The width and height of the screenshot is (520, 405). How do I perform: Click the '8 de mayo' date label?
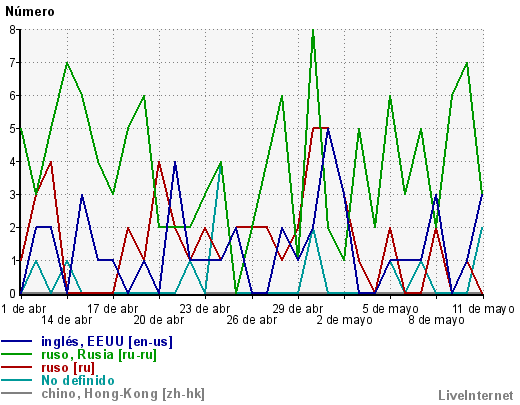pyautogui.click(x=437, y=320)
